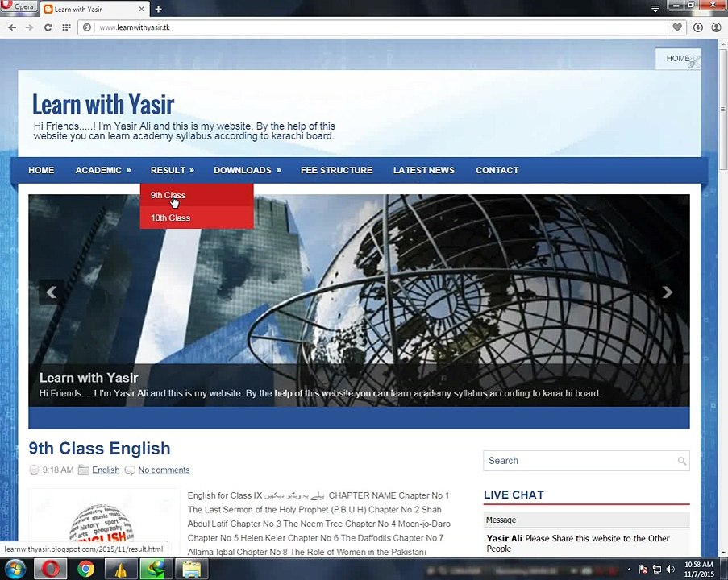Open FEE STRUCTURE page

coord(337,170)
